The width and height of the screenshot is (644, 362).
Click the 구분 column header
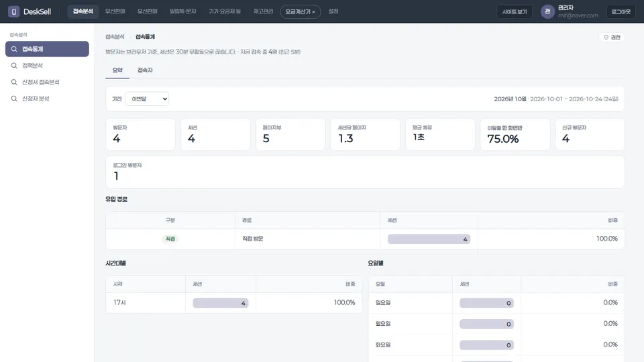[170, 221]
